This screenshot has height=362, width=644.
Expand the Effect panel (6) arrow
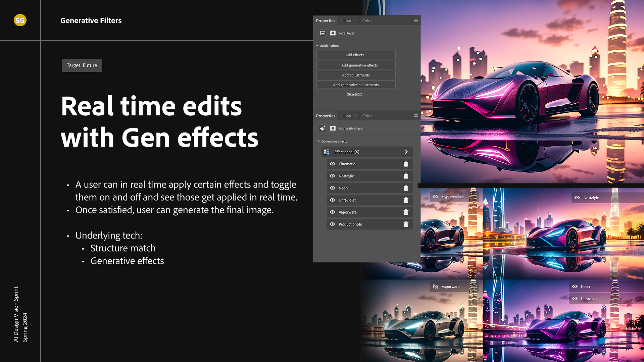pyautogui.click(x=406, y=152)
